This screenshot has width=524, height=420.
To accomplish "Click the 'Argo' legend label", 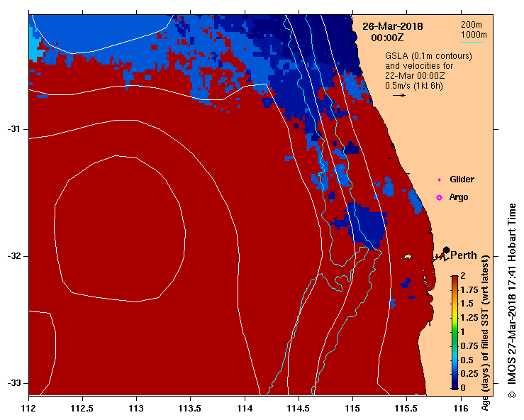I will pos(459,197).
